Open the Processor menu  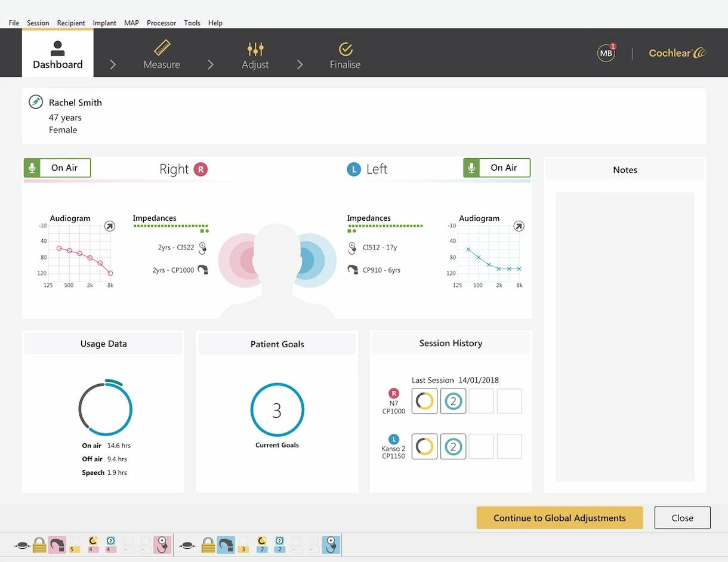[x=161, y=23]
